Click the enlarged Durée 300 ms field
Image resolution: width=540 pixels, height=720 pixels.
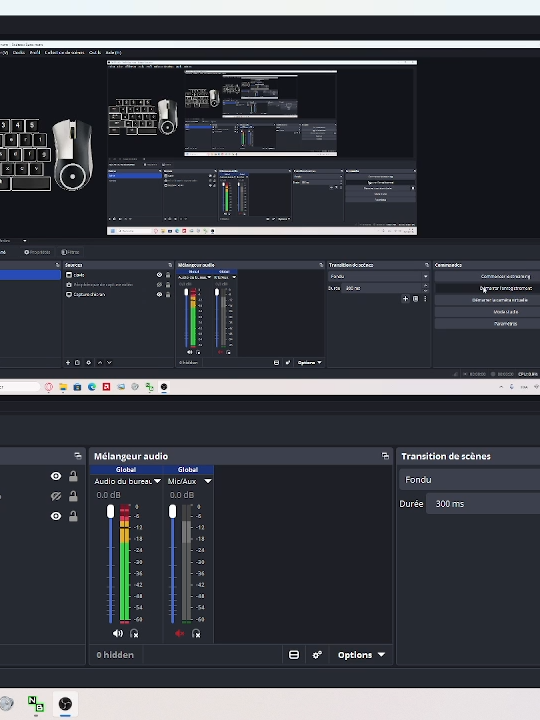click(x=483, y=504)
